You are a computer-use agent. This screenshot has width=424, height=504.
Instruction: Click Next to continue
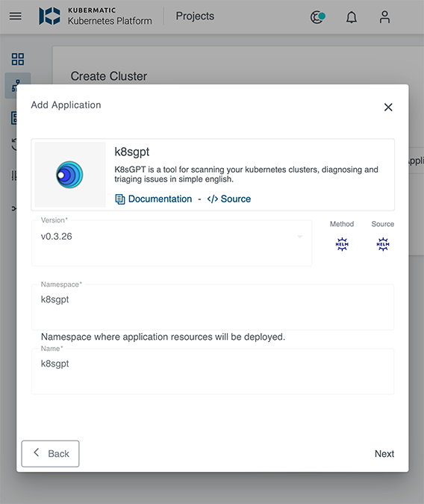tap(384, 453)
